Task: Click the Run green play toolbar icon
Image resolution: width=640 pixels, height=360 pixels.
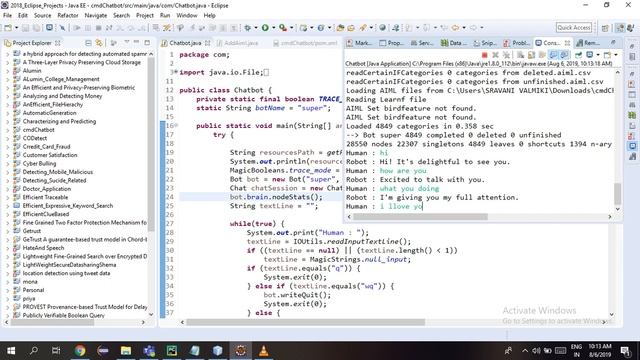Action: (265, 28)
